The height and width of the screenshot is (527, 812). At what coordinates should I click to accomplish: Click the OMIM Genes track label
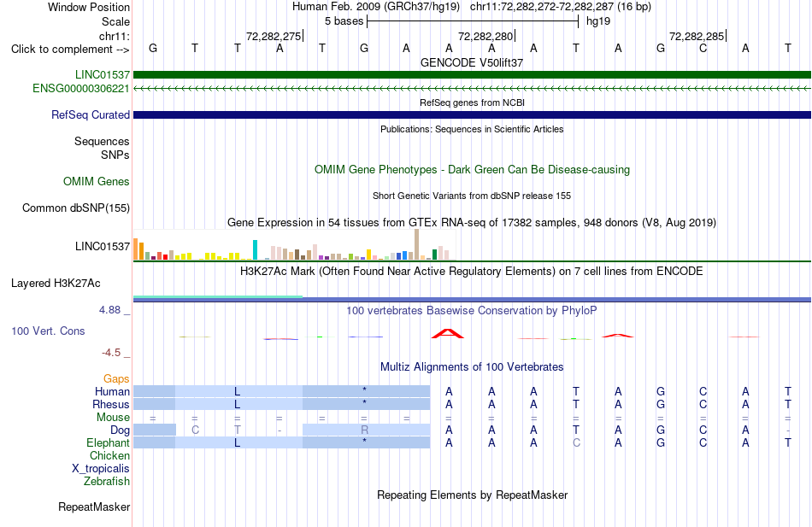coord(96,182)
